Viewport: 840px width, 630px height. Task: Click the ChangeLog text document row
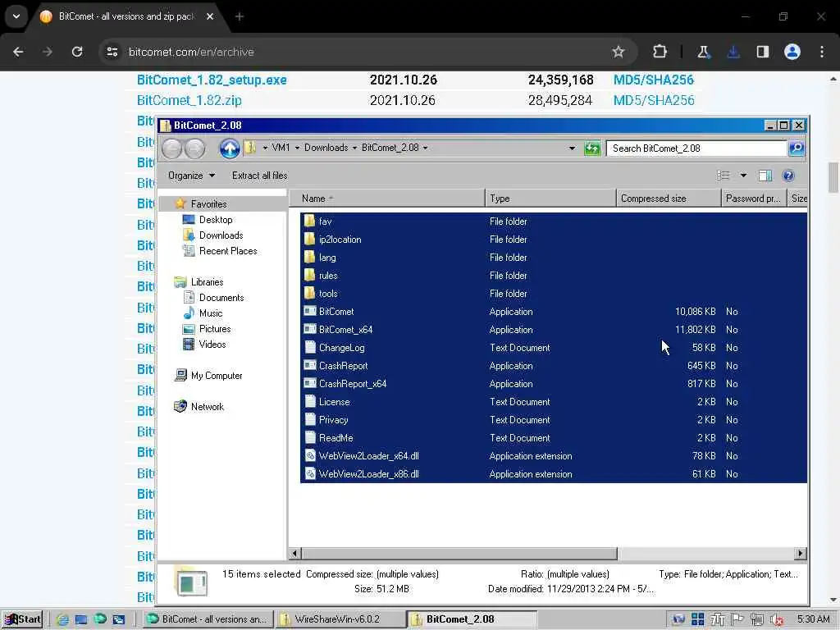(554, 347)
